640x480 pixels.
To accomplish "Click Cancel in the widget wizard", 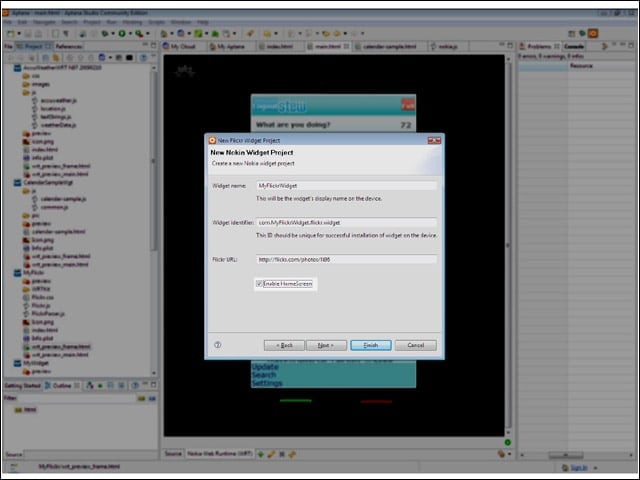I will point(416,345).
